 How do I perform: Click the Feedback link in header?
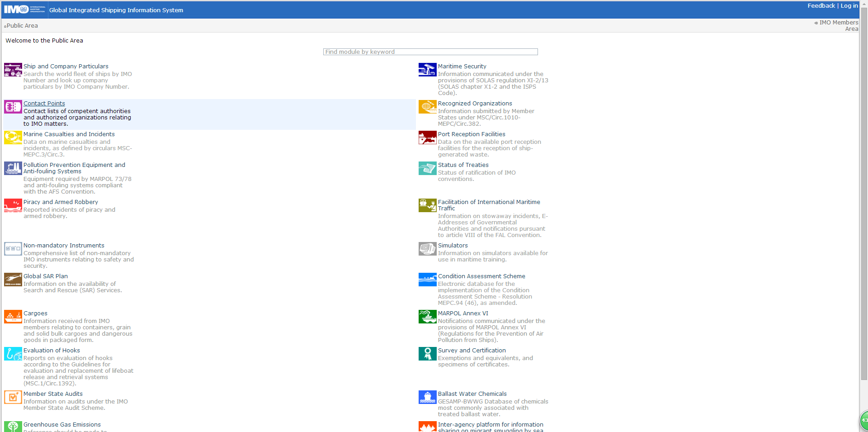pyautogui.click(x=821, y=6)
